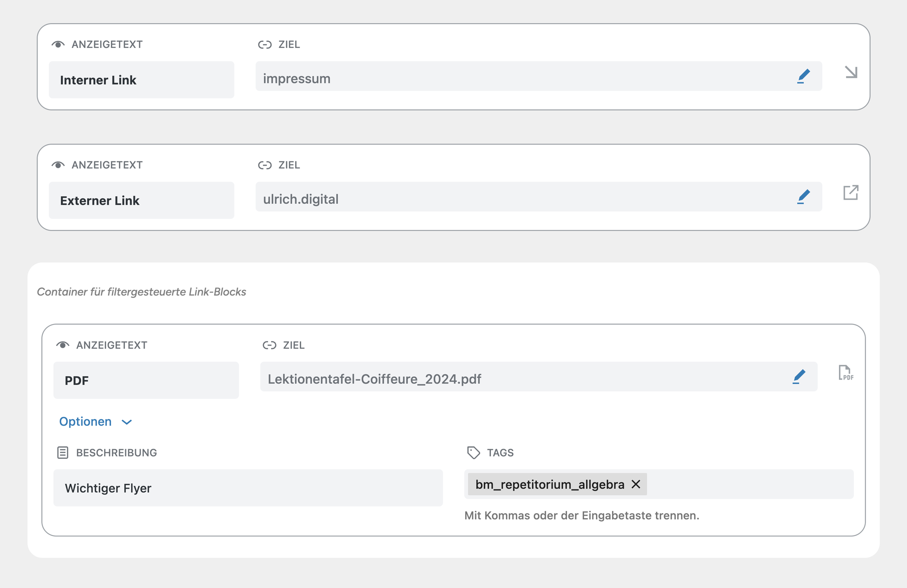Click ZIEL label above ulrich.digital

(x=289, y=165)
